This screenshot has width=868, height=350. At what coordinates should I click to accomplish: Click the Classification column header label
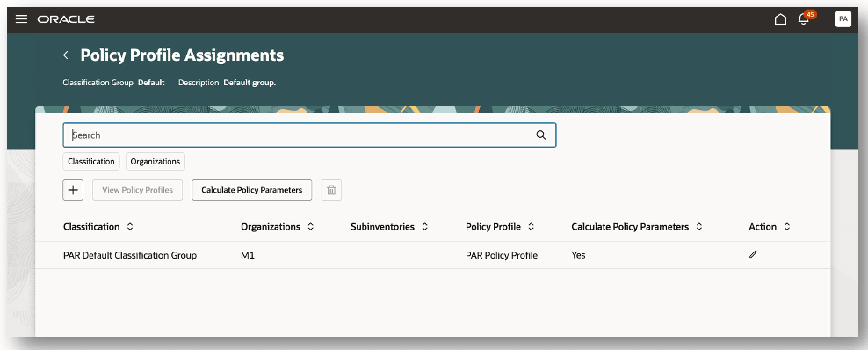[91, 227]
